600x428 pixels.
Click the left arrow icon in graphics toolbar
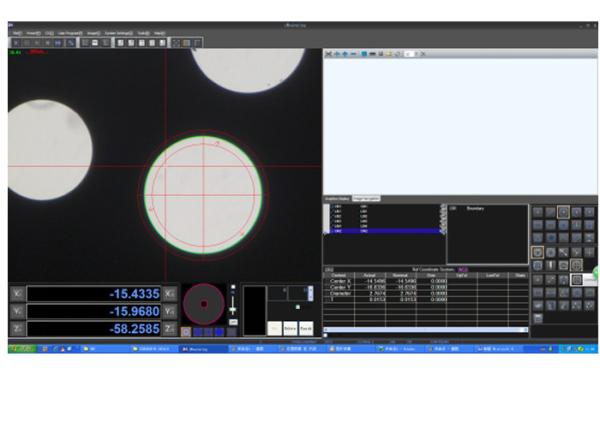pos(336,53)
